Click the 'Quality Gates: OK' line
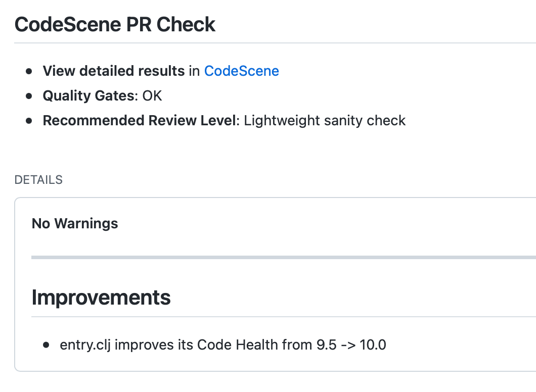The image size is (536, 392). coord(102,95)
